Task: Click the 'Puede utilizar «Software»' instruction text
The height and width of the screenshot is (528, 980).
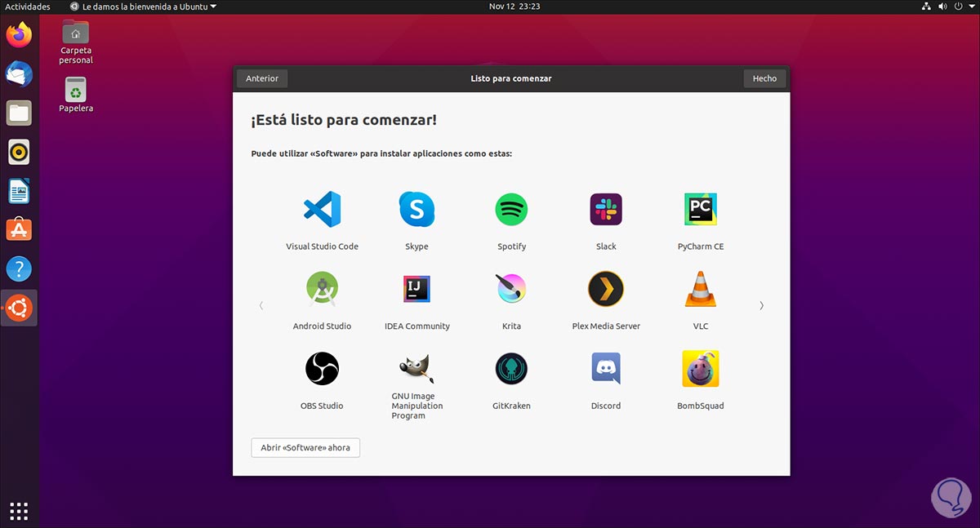Action: [381, 153]
